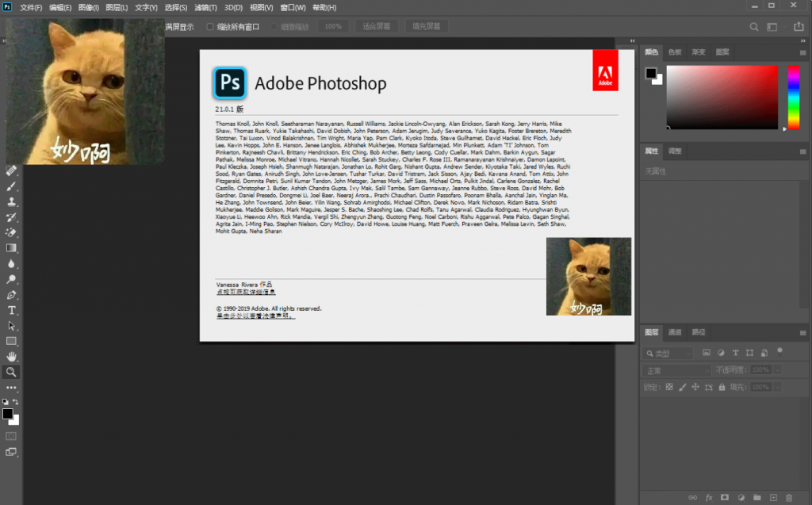Click the search icon in the options bar

point(754,27)
